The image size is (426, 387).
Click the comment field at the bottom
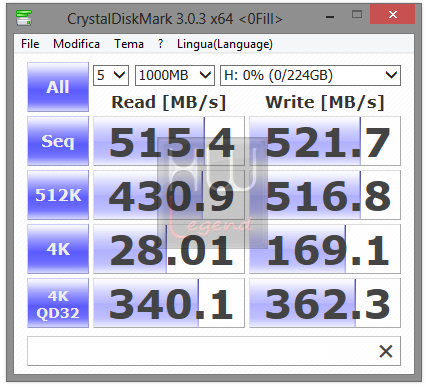214,351
